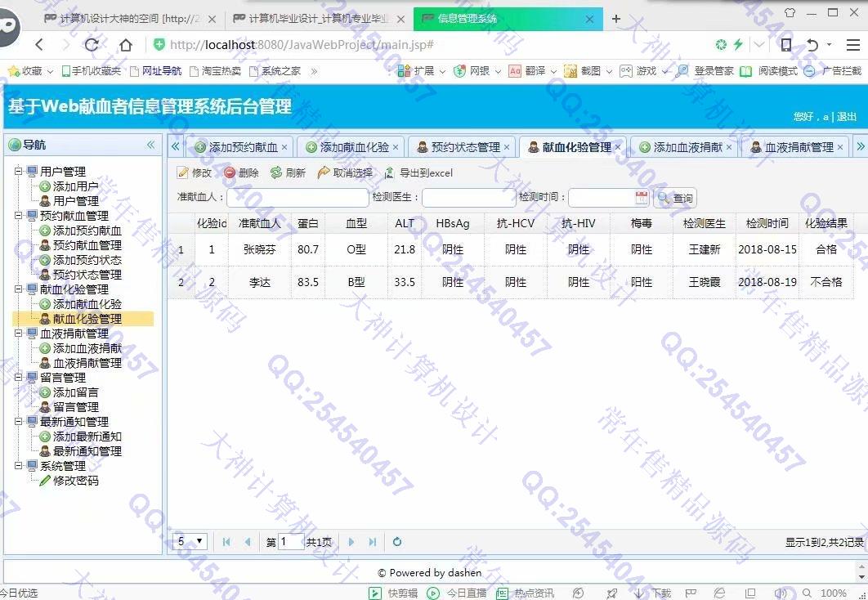Open the calendar picker for 检测时间
Viewport: 868px width, 600px height.
click(x=641, y=197)
